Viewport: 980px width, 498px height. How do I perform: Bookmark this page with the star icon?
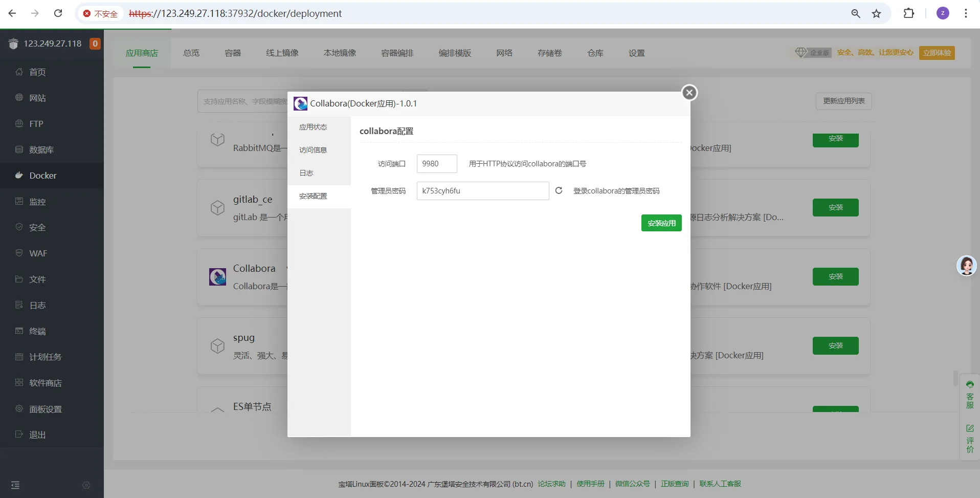pos(876,14)
